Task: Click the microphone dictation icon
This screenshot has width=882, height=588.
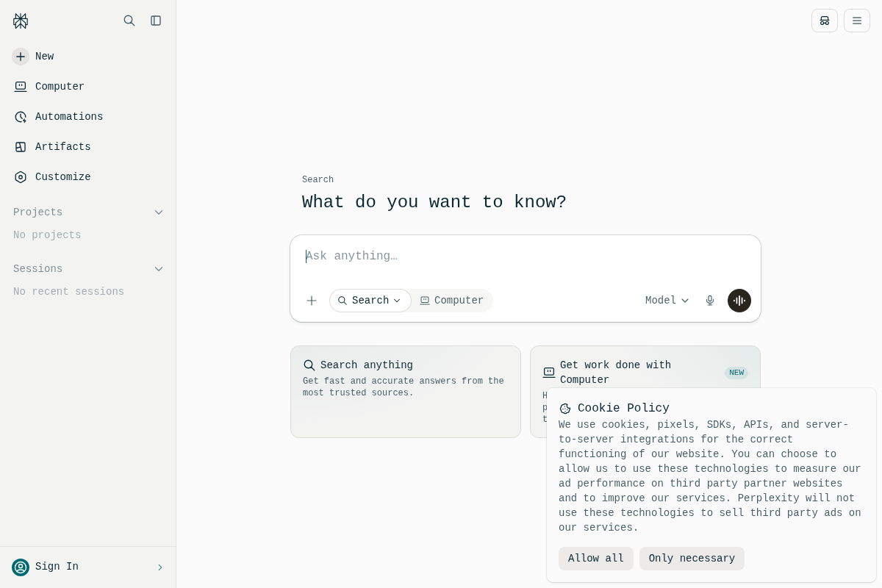Action: pos(710,301)
